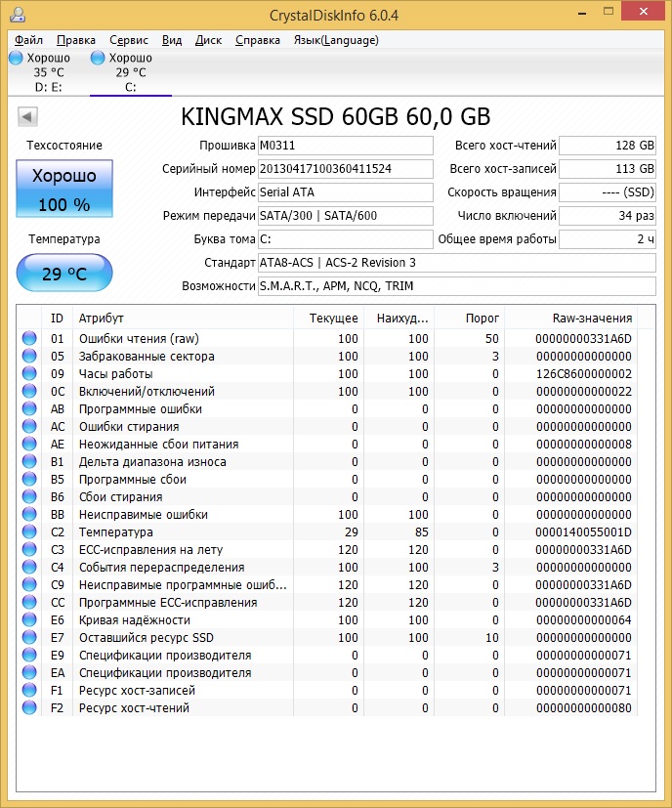Click status orb for C3 ECC-исправления на лету

click(x=29, y=549)
